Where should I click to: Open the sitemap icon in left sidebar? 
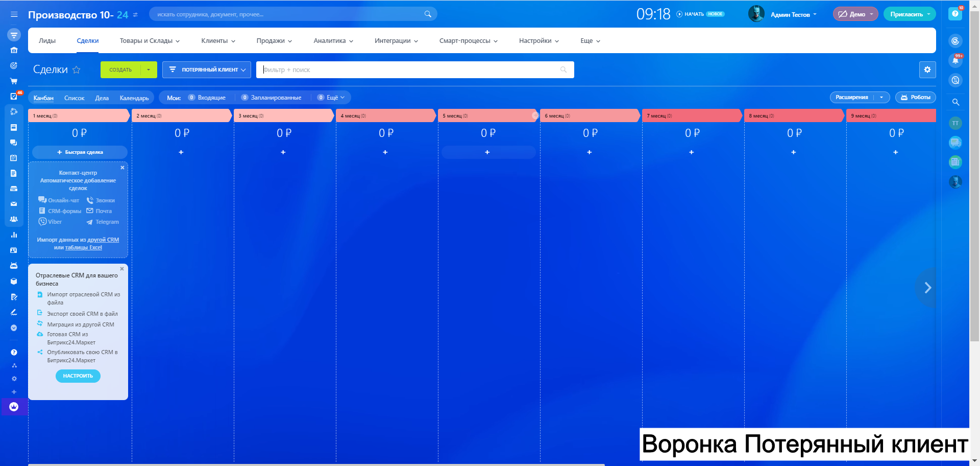click(x=14, y=365)
